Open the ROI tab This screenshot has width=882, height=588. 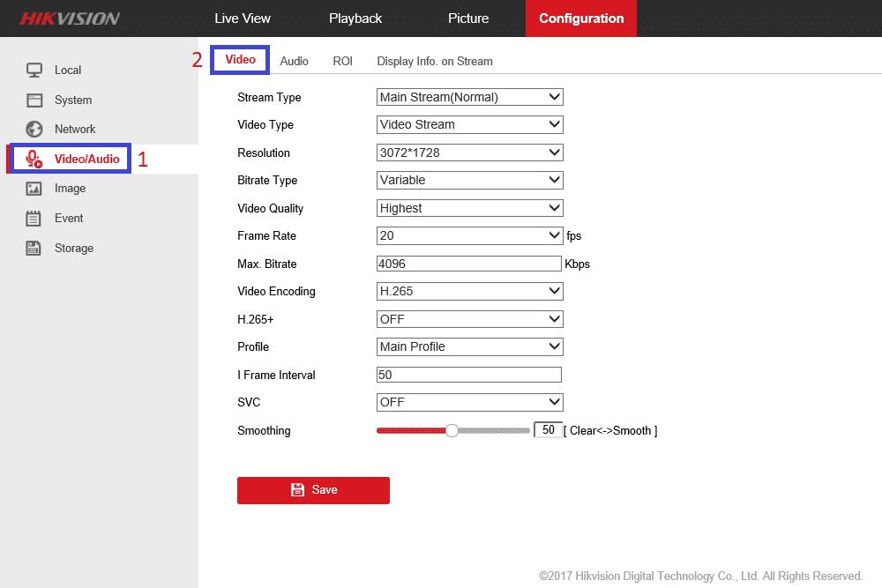[x=342, y=62]
